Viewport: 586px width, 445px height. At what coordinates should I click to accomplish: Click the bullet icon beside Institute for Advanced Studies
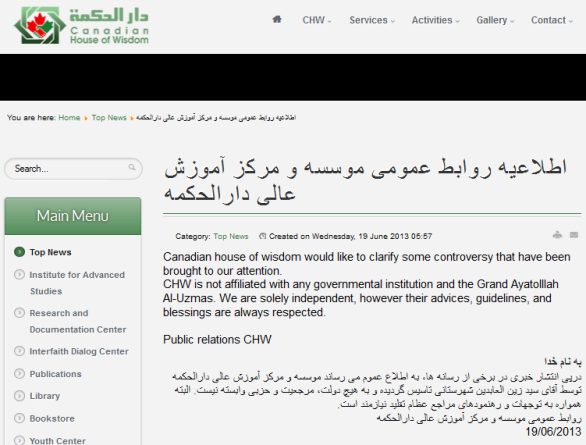(x=19, y=275)
